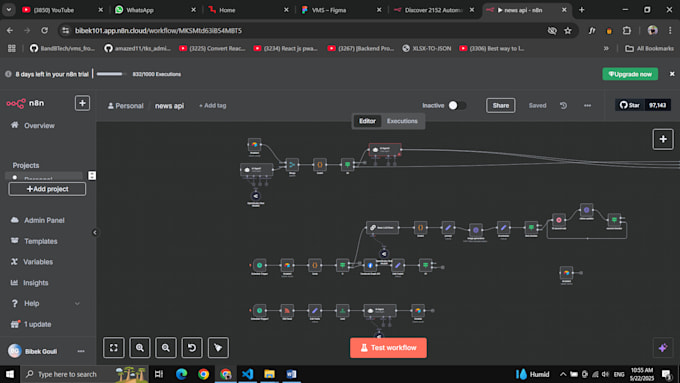This screenshot has height=383, width=680.
Task: Open Microsoft Word from the taskbar
Action: pos(291,374)
